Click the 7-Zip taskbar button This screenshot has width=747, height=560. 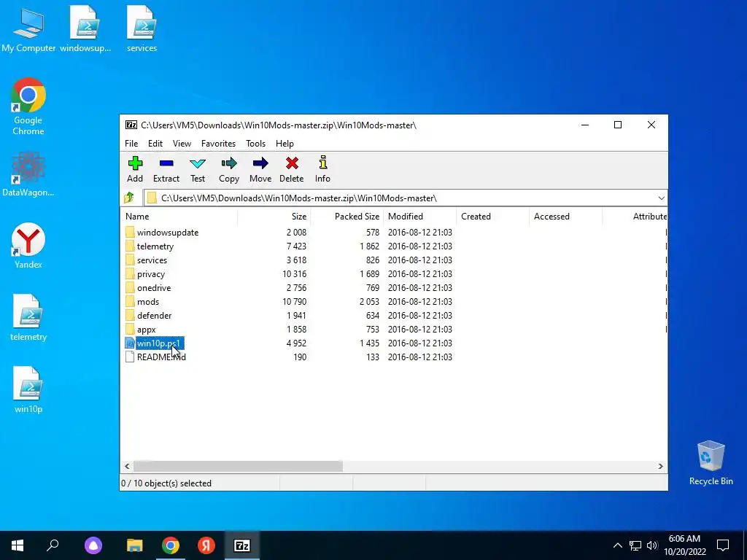[x=242, y=545]
